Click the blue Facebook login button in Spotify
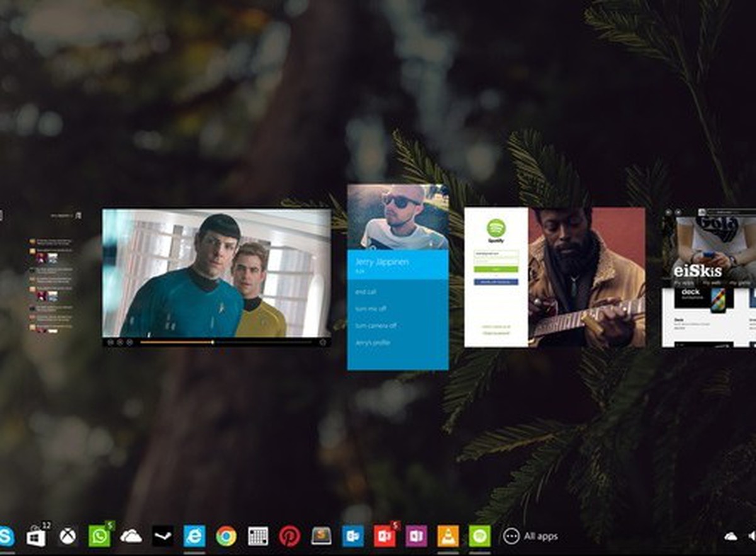Screen dimensions: 756x556 pyautogui.click(x=496, y=282)
